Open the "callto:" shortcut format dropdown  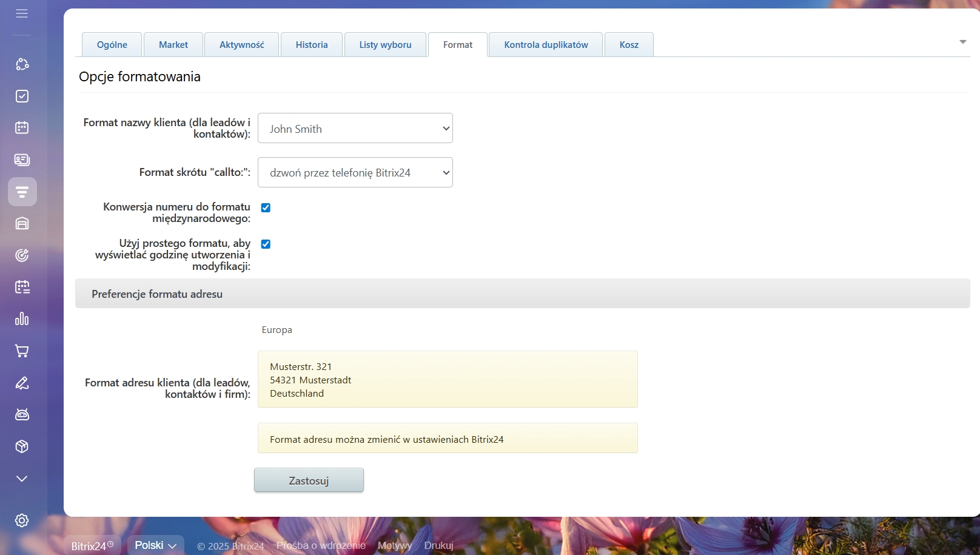pyautogui.click(x=355, y=173)
